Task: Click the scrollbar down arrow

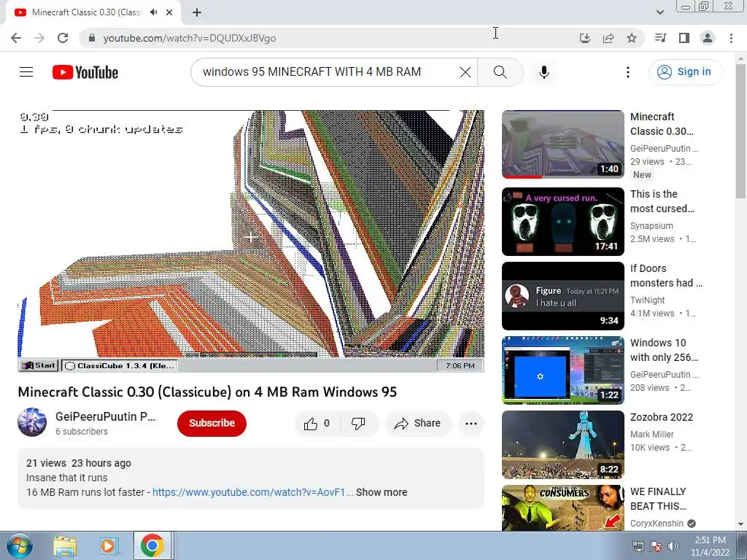Action: coord(741,525)
